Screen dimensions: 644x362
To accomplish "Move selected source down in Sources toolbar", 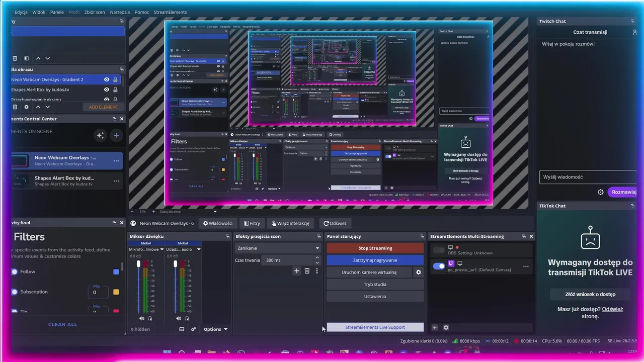I will pyautogui.click(x=48, y=107).
